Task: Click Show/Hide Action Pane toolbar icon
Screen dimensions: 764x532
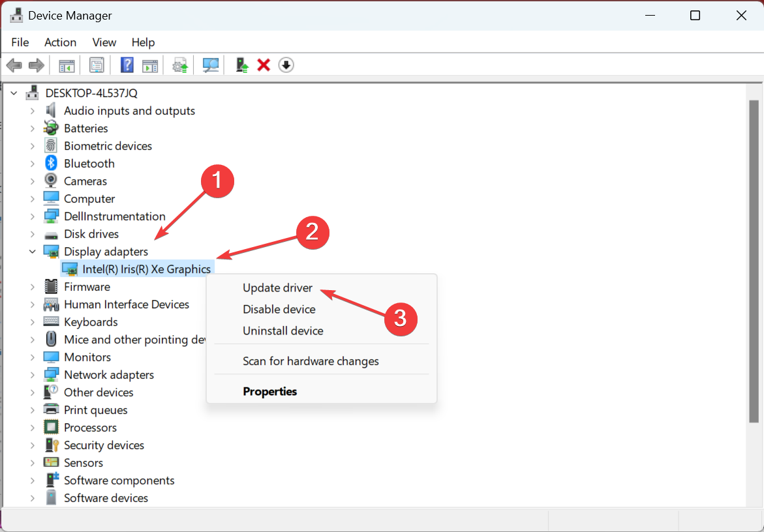Action: pos(150,65)
